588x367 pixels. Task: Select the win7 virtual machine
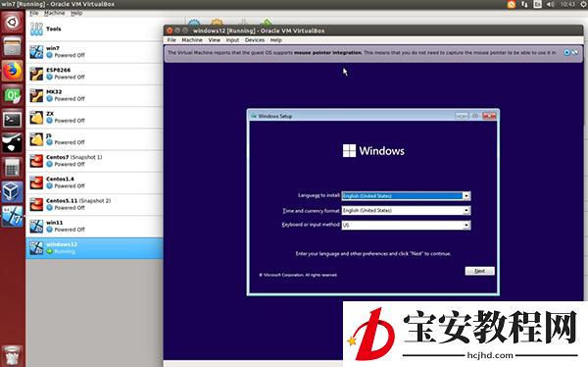click(x=94, y=52)
